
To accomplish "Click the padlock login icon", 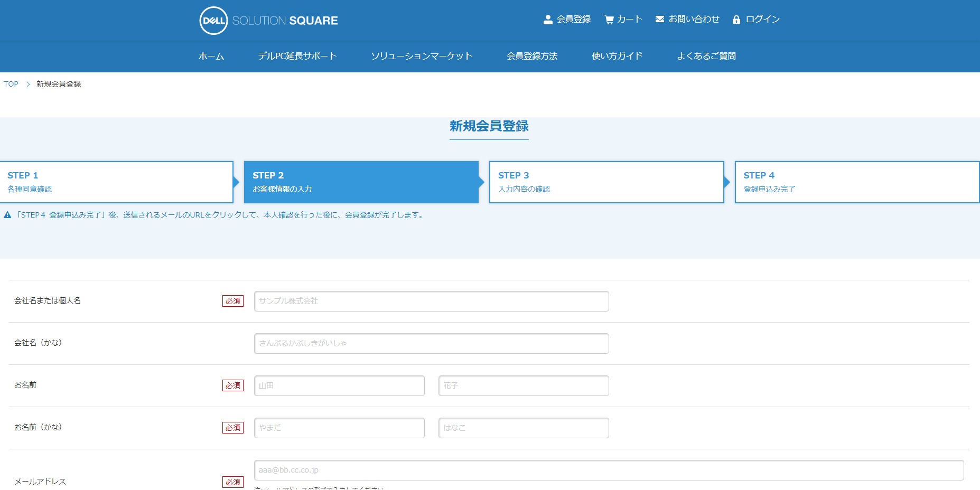I will tap(736, 20).
